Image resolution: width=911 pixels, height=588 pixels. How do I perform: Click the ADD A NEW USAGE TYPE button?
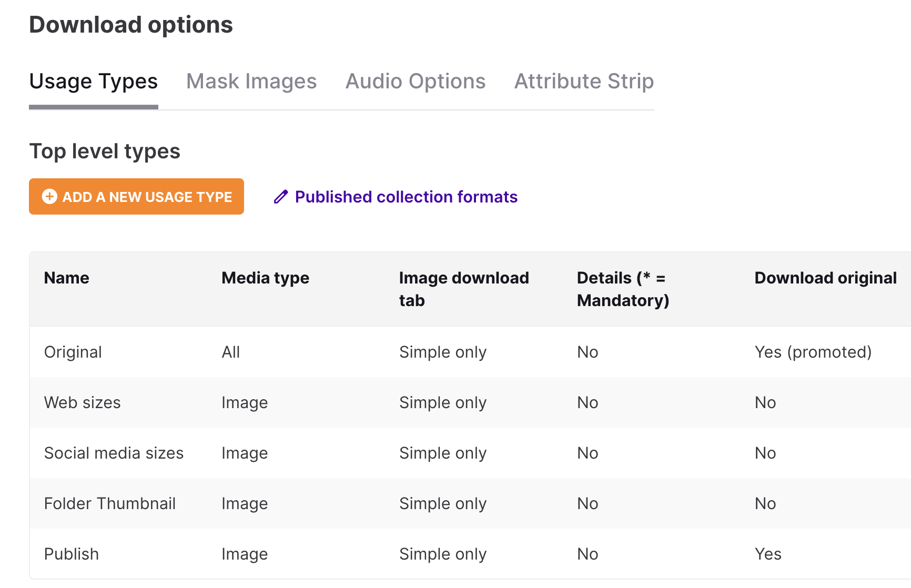[x=136, y=197]
